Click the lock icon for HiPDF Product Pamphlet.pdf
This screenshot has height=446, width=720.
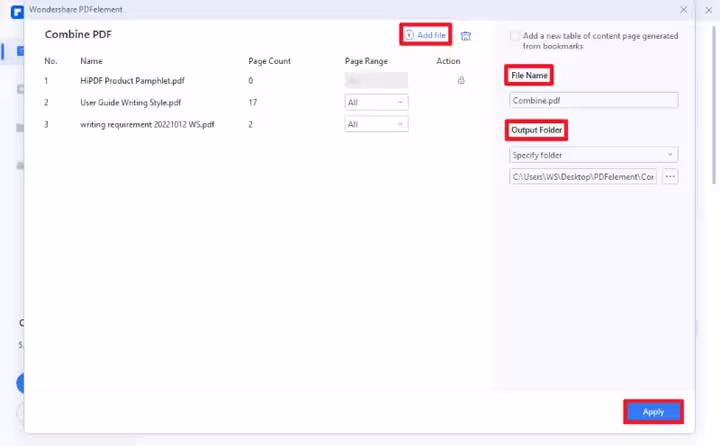pos(461,80)
